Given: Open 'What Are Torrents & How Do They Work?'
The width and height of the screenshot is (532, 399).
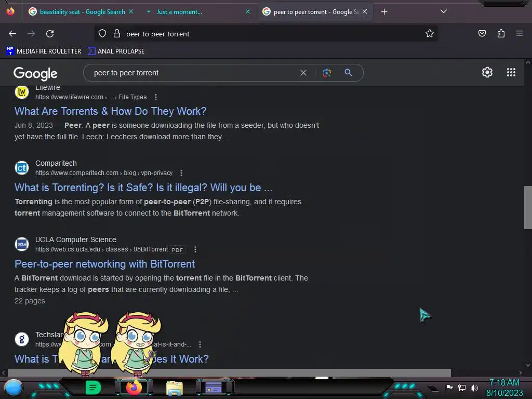Looking at the screenshot, I should point(110,111).
